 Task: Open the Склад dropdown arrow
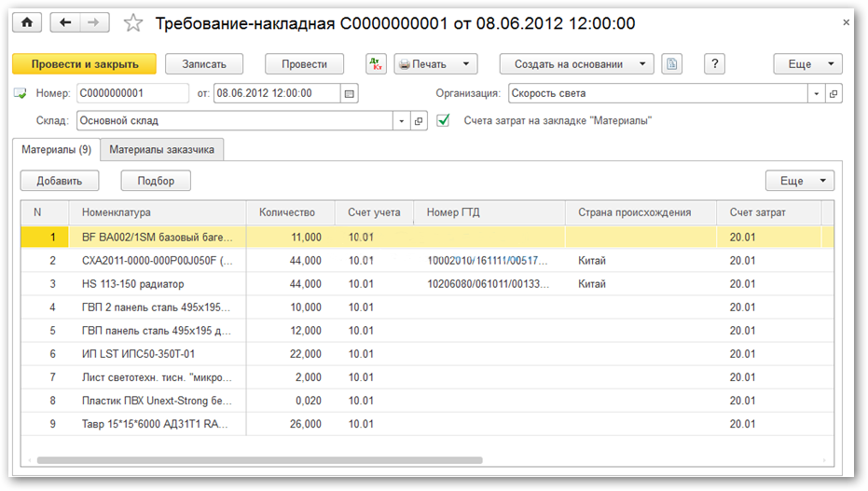(402, 121)
